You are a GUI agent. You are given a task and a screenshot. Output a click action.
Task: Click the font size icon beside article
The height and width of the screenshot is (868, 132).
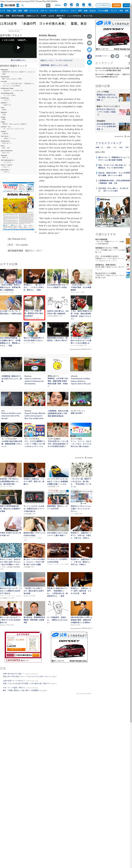(89, 36)
